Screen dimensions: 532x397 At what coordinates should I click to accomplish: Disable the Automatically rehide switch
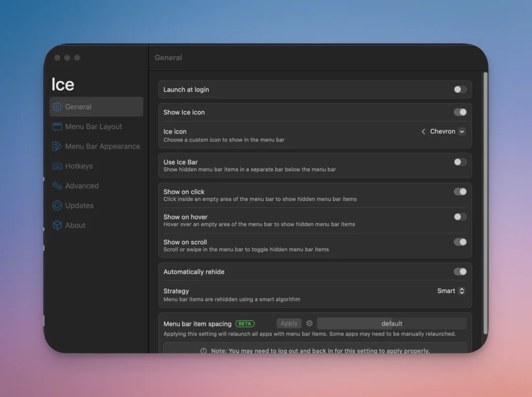pyautogui.click(x=460, y=272)
